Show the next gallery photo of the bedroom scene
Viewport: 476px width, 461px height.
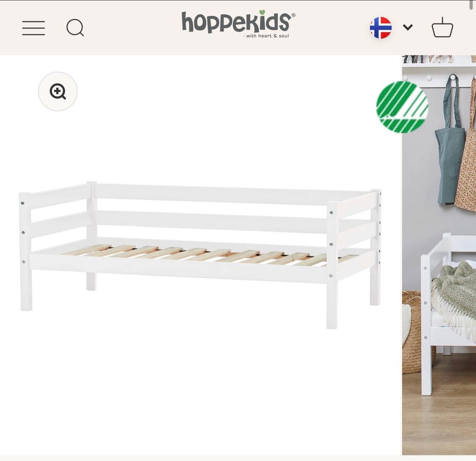tap(439, 255)
